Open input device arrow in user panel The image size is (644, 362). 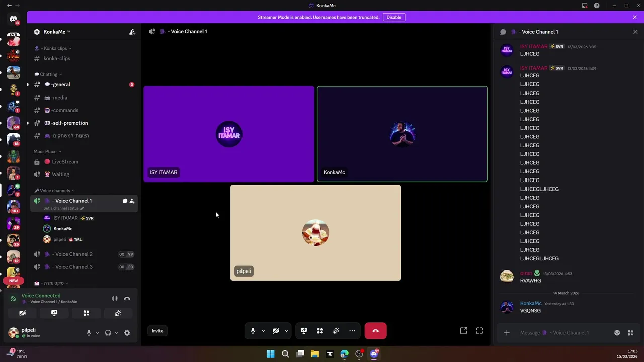tap(97, 333)
